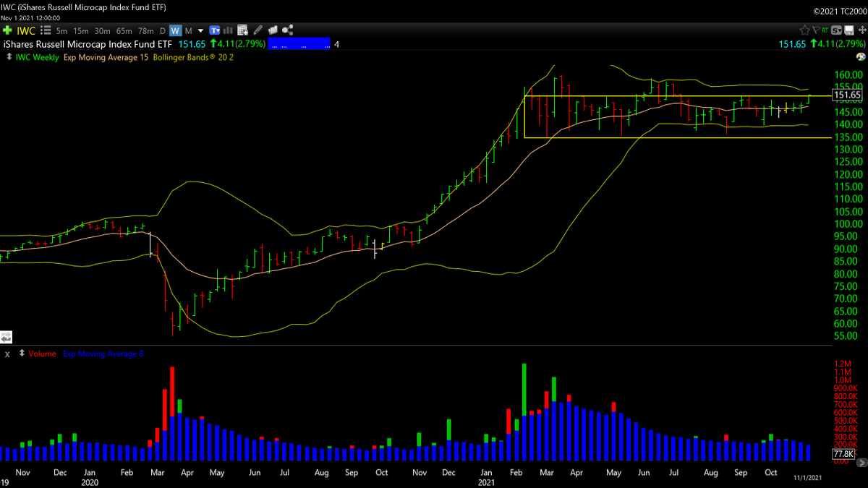Image resolution: width=868 pixels, height=488 pixels.
Task: Click the 1.2M volume scale value
Action: click(x=842, y=364)
